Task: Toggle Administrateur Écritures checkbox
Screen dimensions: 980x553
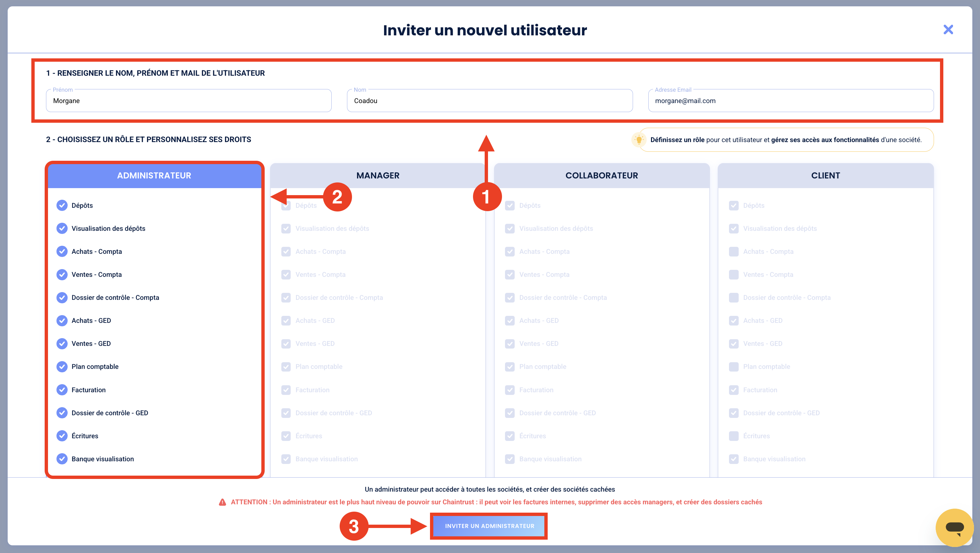Action: click(x=62, y=436)
